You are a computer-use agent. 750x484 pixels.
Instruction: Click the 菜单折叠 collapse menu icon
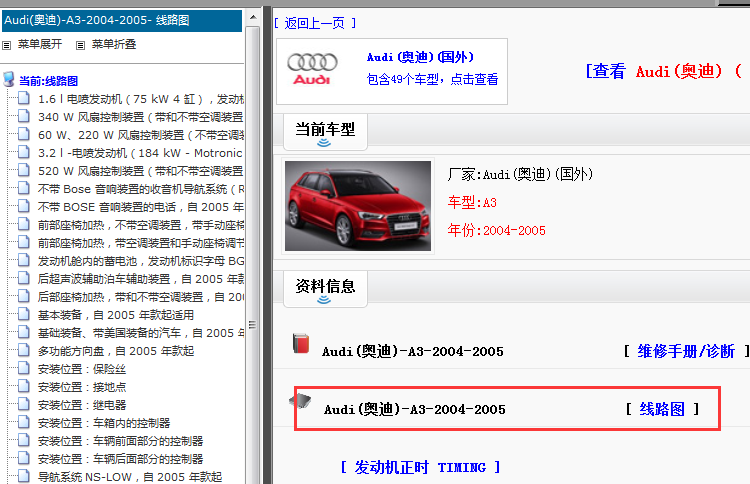coord(80,45)
